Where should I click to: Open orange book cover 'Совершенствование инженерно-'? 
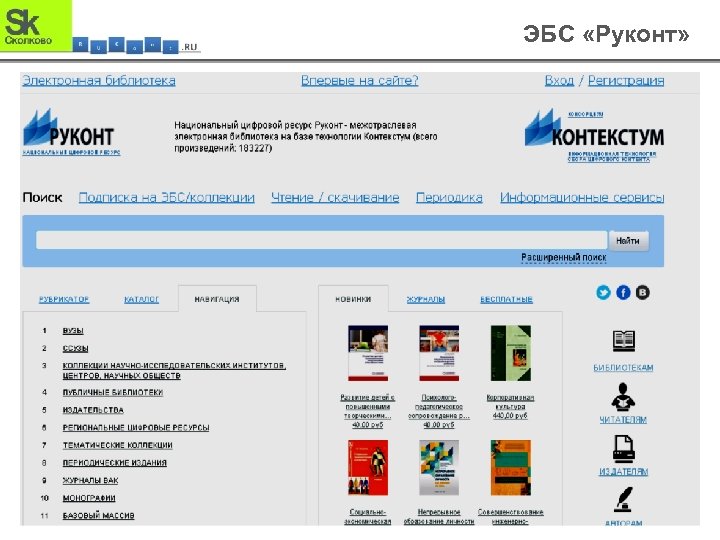coord(511,467)
